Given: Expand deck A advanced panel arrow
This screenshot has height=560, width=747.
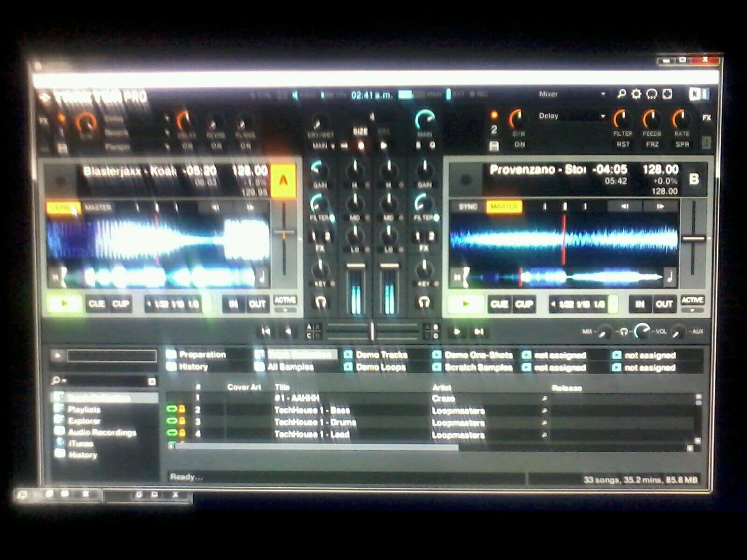Looking at the screenshot, I should (x=285, y=310).
